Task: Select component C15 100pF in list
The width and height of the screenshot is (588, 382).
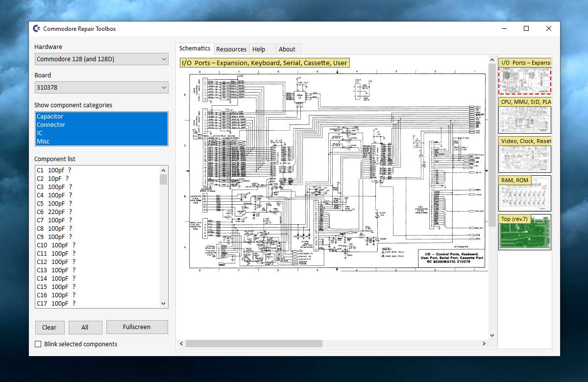Action: point(98,287)
